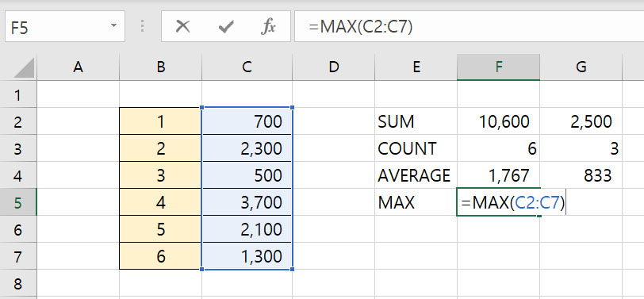Click cell containing 3,700
This screenshot has height=299, width=644.
click(247, 202)
